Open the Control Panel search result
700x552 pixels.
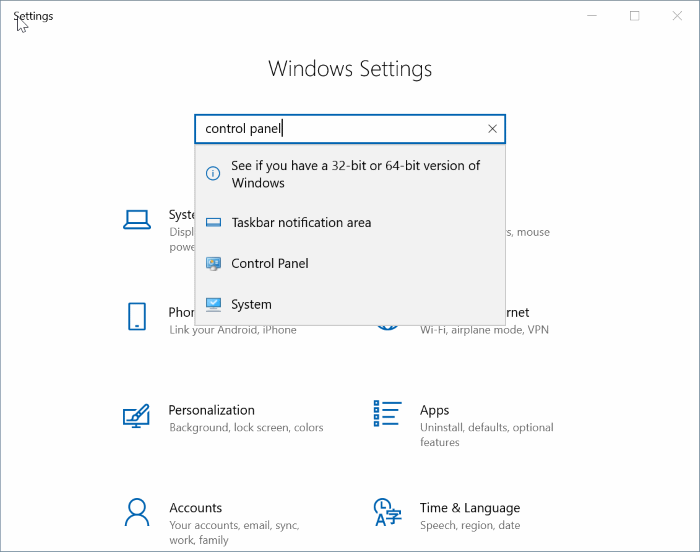pos(350,263)
